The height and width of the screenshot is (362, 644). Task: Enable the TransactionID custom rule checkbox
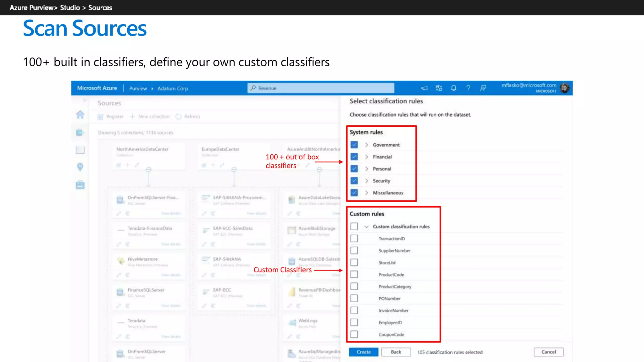354,239
